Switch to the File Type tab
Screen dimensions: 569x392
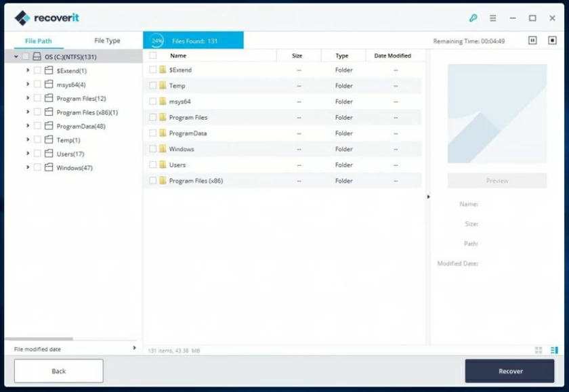(x=107, y=41)
